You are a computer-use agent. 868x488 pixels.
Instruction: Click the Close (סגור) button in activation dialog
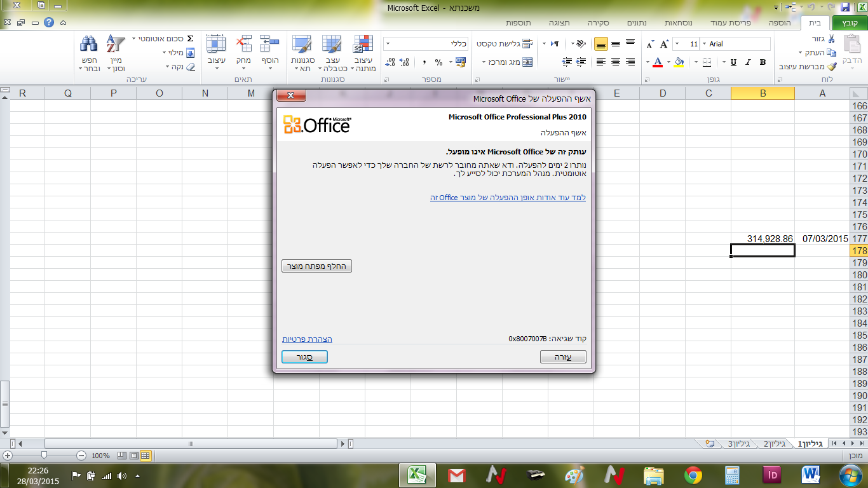pyautogui.click(x=304, y=357)
